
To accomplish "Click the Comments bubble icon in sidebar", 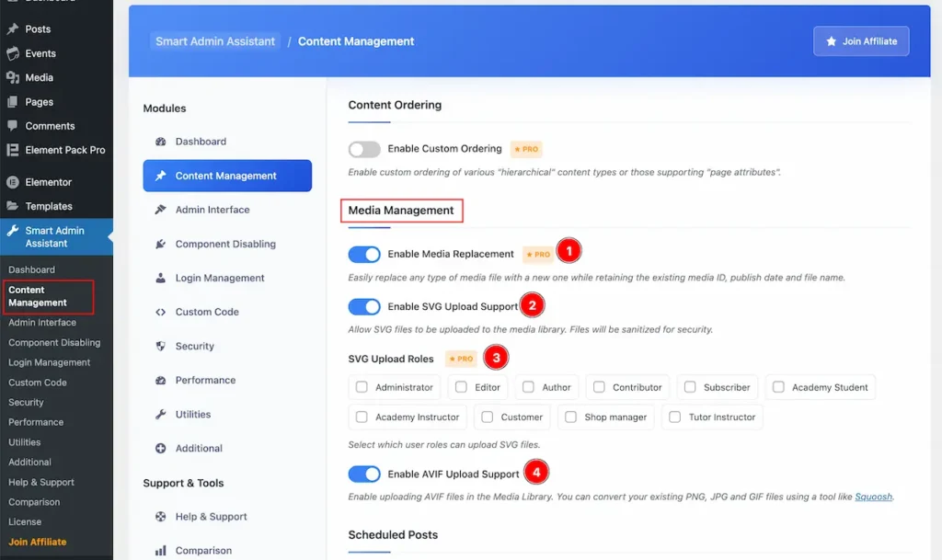I will [13, 126].
